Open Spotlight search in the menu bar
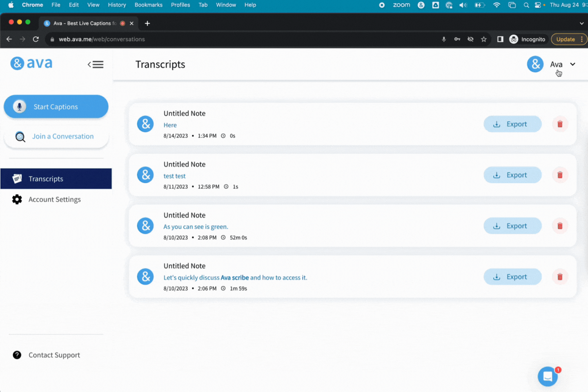The image size is (588, 392). pos(526,5)
